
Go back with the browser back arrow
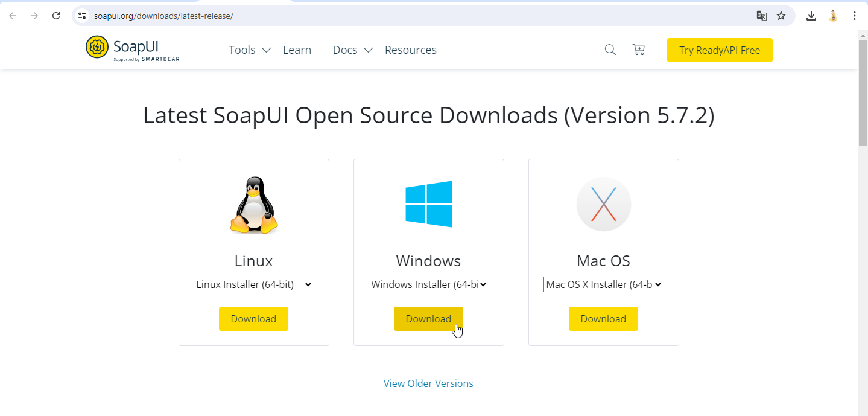[13, 16]
